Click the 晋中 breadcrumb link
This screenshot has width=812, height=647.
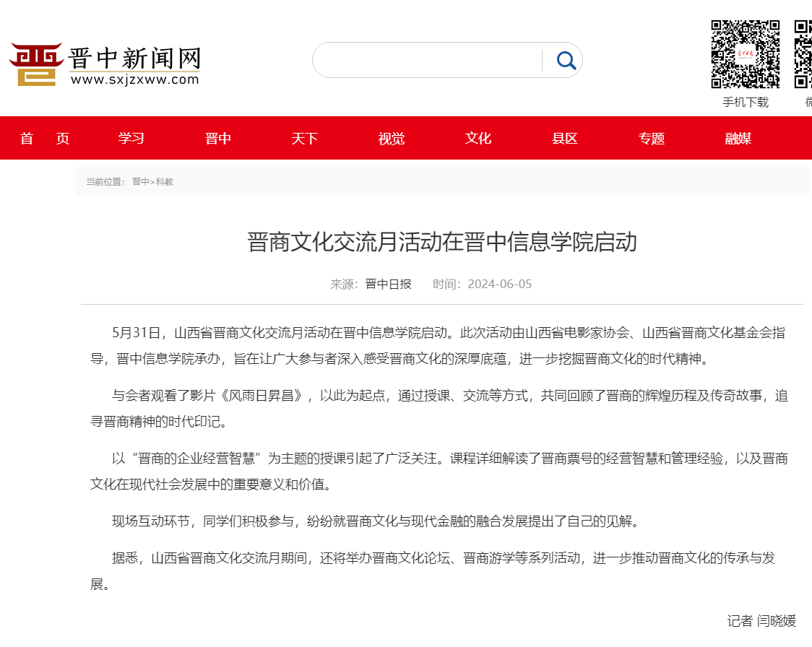pyautogui.click(x=140, y=182)
